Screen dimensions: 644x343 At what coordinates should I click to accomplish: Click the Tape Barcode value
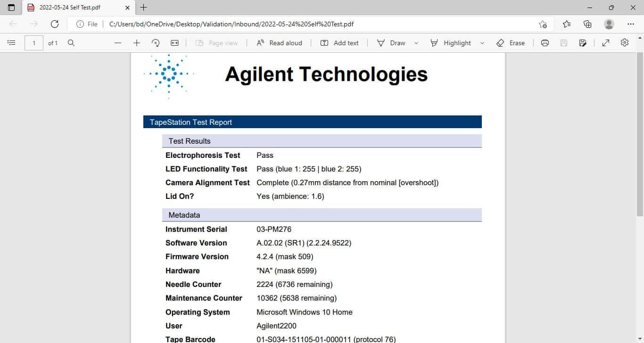coord(326,339)
